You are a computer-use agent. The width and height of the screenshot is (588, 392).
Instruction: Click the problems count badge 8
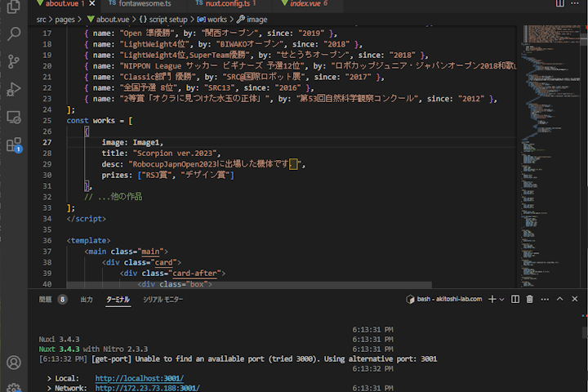(62, 300)
